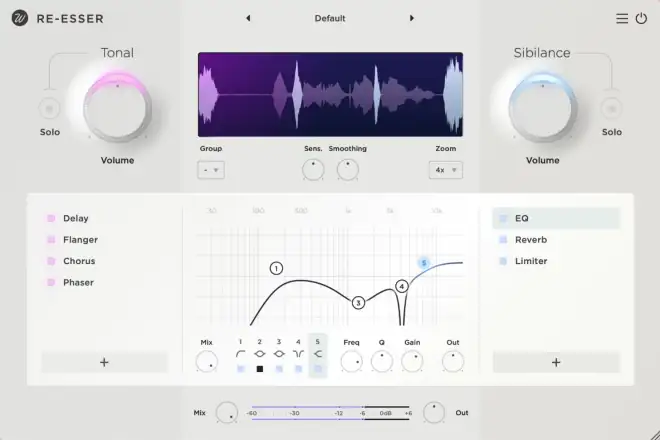The height and width of the screenshot is (440, 660).
Task: Open the Group dropdown
Action: click(211, 170)
